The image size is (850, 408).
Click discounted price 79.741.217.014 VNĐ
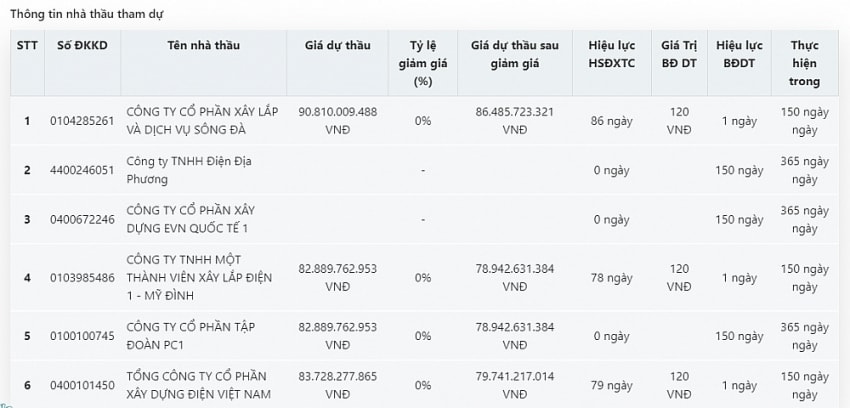click(514, 385)
